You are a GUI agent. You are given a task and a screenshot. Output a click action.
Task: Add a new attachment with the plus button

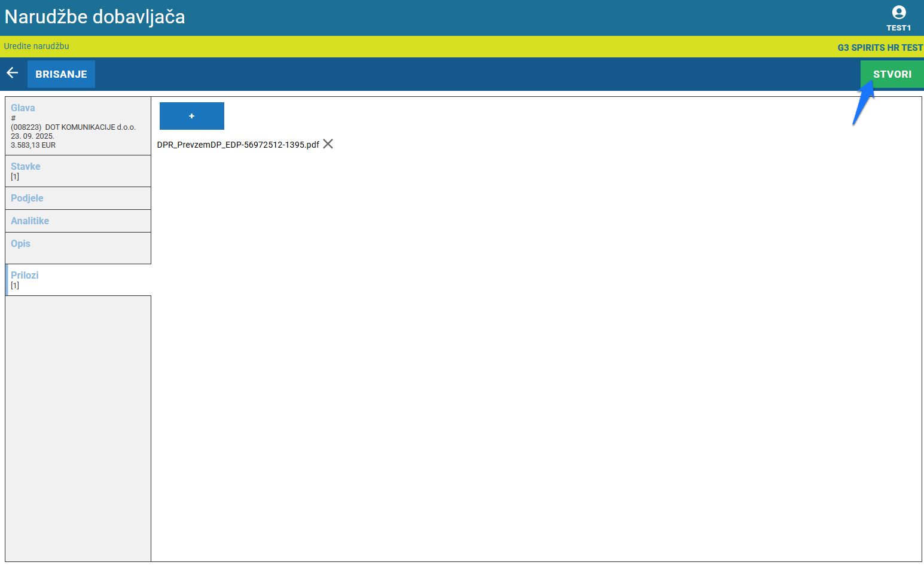coord(191,116)
